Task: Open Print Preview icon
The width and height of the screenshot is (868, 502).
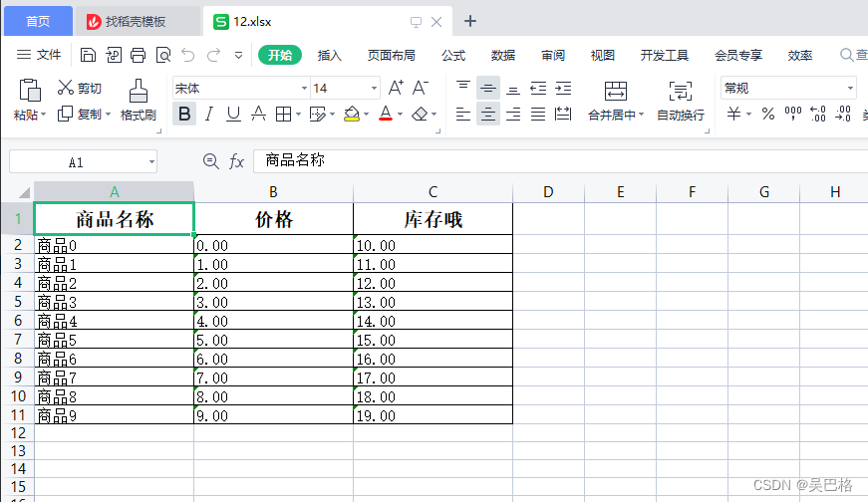Action: [x=163, y=55]
